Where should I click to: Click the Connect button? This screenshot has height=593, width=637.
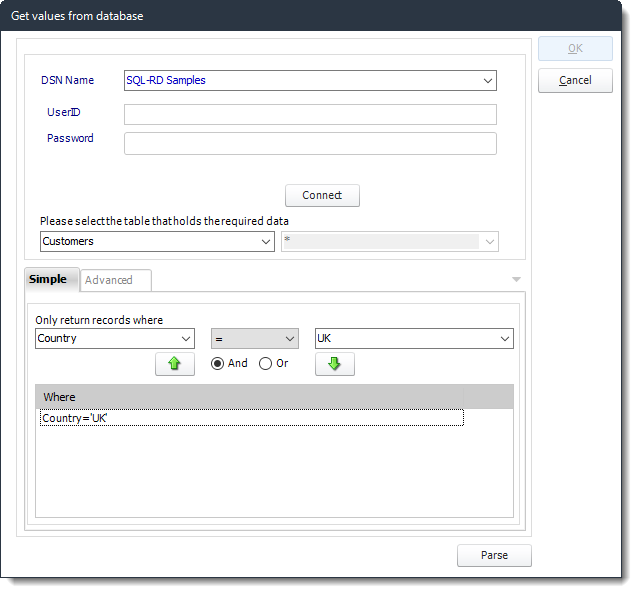[322, 195]
